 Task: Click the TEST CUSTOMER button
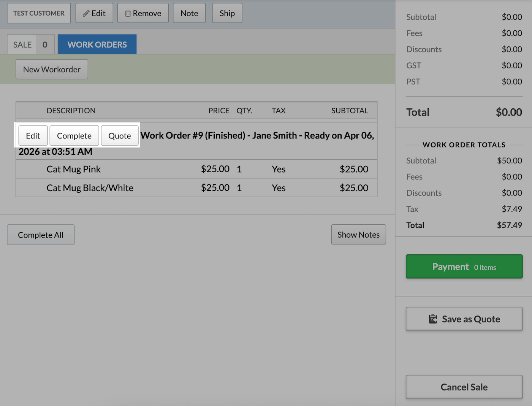39,13
